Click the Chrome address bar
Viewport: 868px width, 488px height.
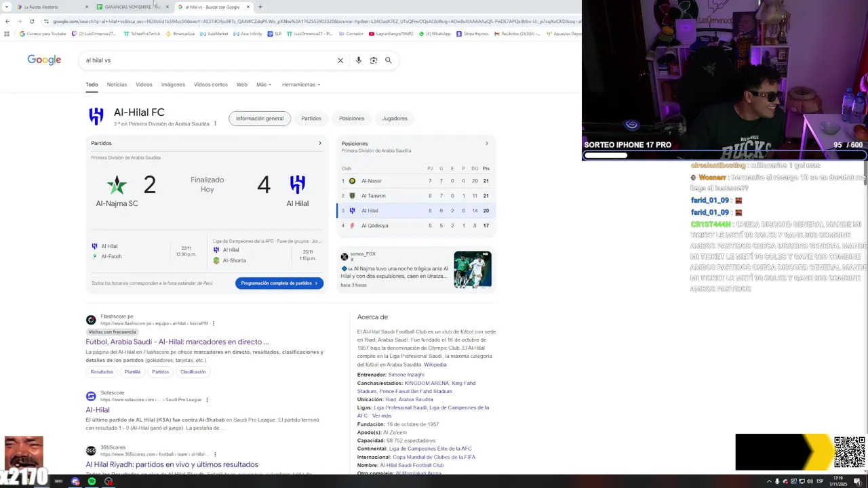[312, 21]
